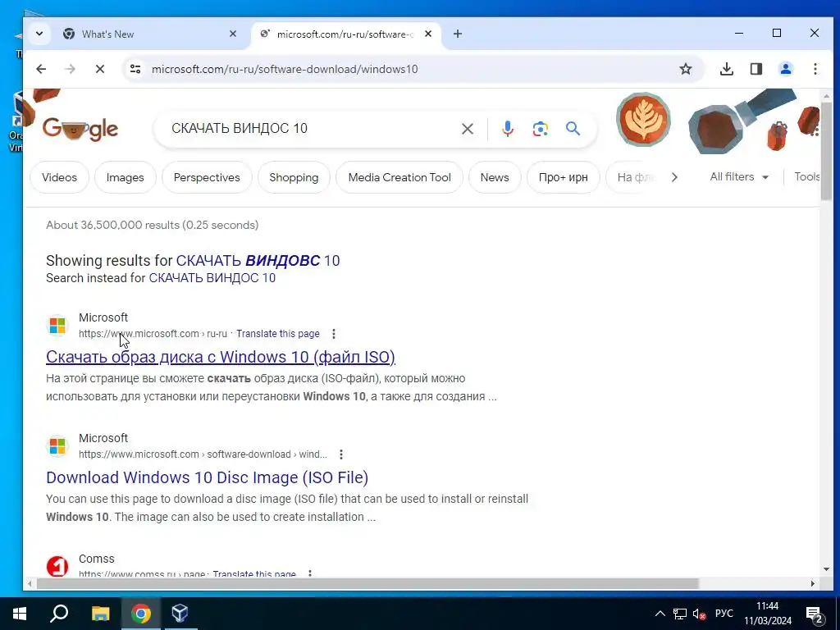Click the blue search magnifier

click(573, 129)
